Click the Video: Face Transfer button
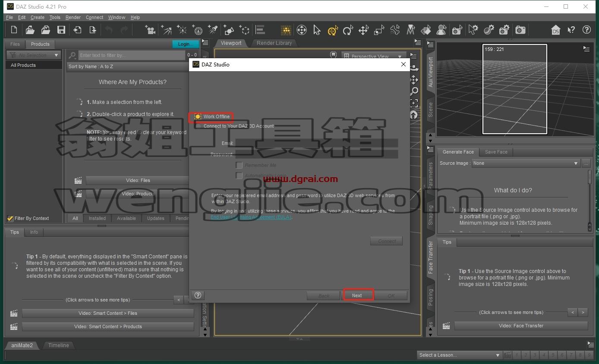This screenshot has width=599, height=364. click(x=521, y=326)
